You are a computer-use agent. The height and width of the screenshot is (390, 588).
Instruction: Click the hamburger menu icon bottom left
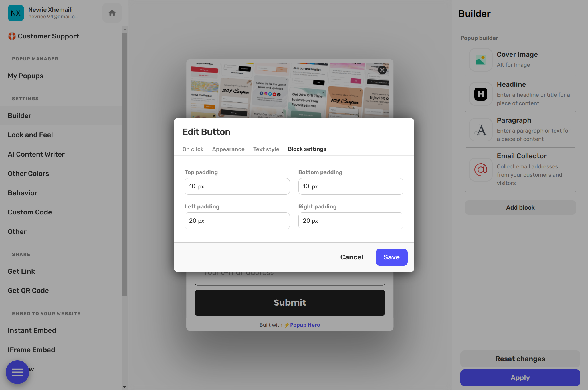17,372
